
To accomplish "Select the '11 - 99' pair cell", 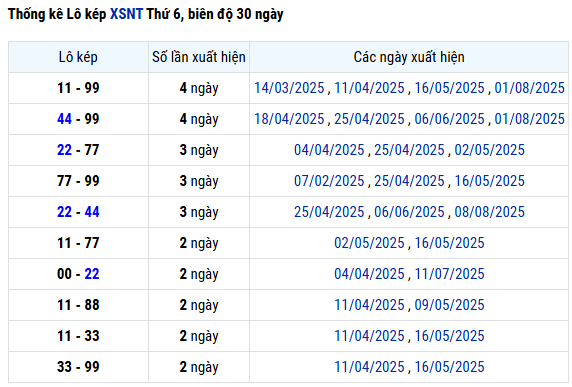I will (x=78, y=88).
